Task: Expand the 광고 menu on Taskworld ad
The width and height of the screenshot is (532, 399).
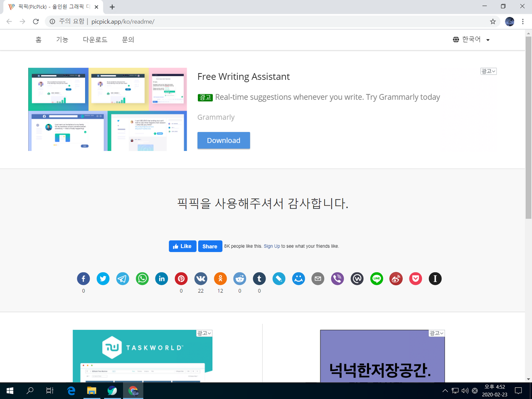Action: click(204, 333)
